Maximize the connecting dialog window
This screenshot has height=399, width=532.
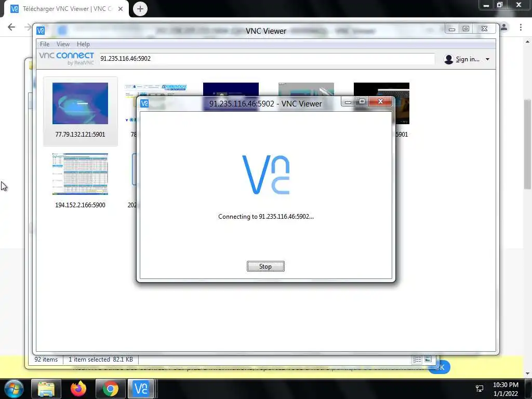[362, 101]
